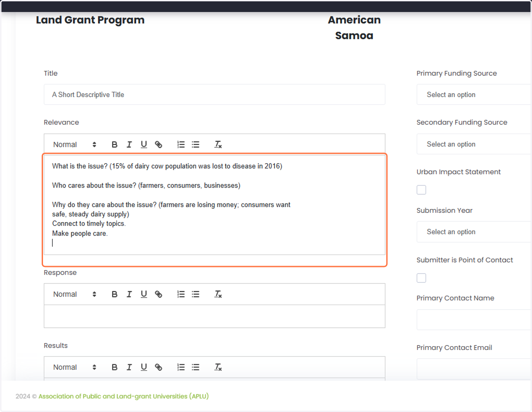Image resolution: width=532 pixels, height=412 pixels.
Task: Start a numbered list in the Response editor
Action: click(x=181, y=294)
